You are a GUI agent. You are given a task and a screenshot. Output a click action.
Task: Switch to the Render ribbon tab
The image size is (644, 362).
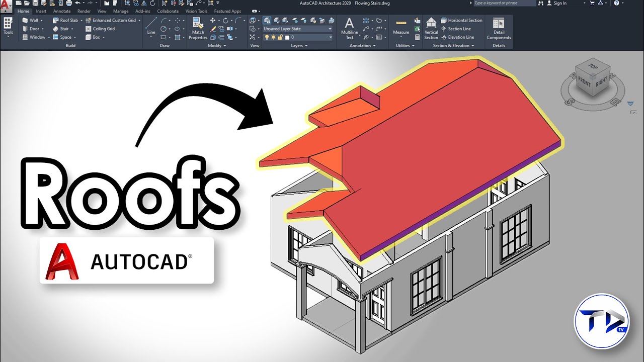click(x=84, y=11)
